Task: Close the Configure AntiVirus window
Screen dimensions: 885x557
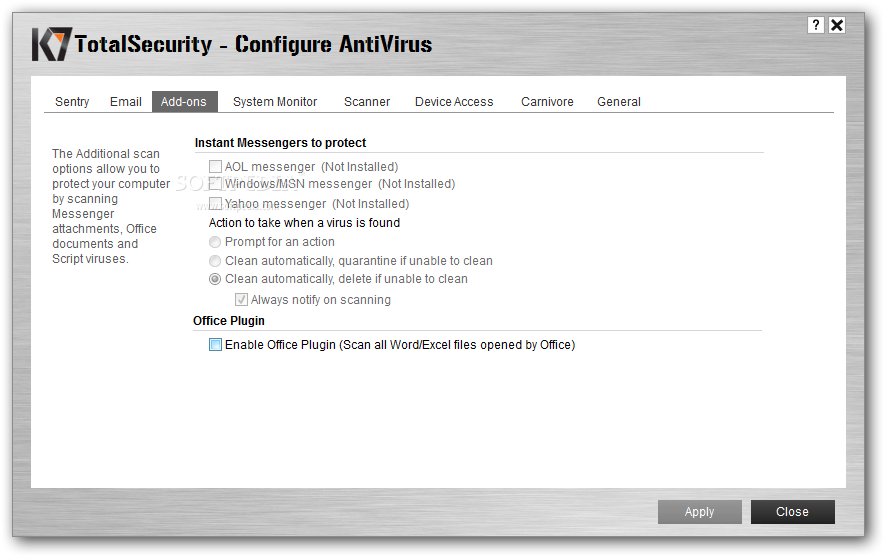Action: (837, 25)
